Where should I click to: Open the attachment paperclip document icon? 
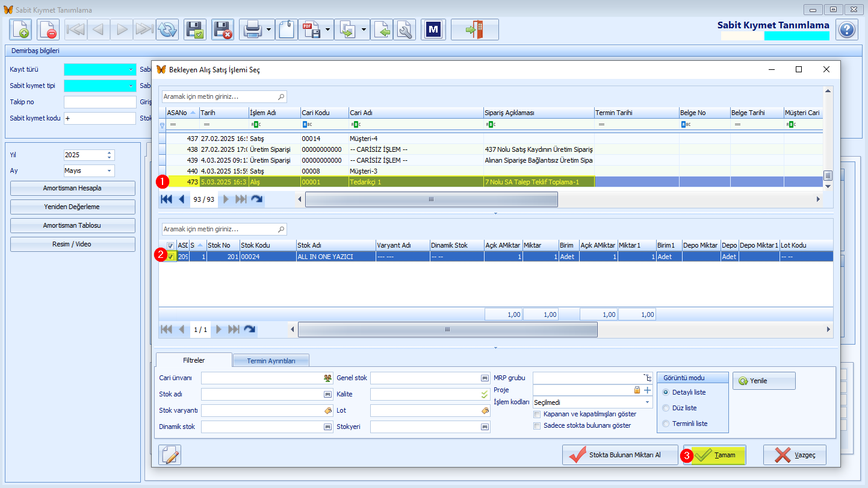287,29
